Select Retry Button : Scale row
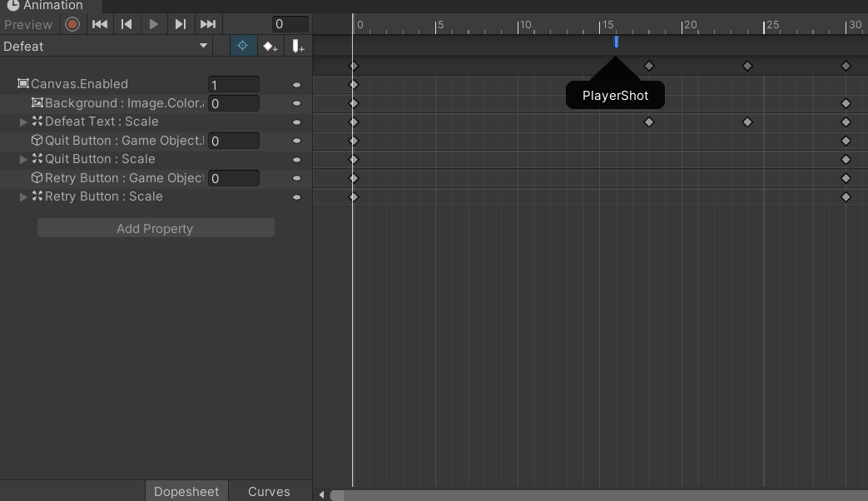868x501 pixels. click(156, 196)
